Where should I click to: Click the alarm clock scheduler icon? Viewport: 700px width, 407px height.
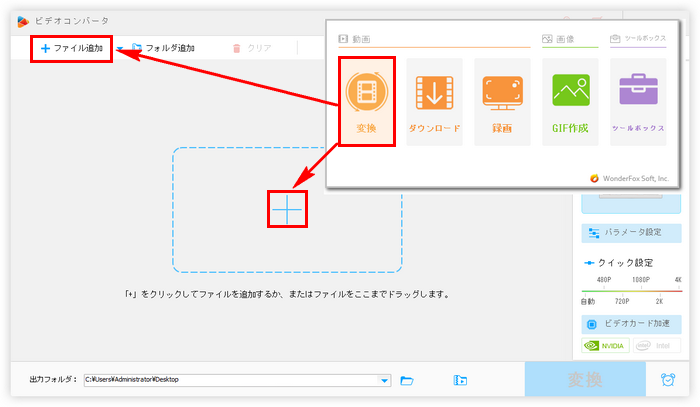pos(667,380)
